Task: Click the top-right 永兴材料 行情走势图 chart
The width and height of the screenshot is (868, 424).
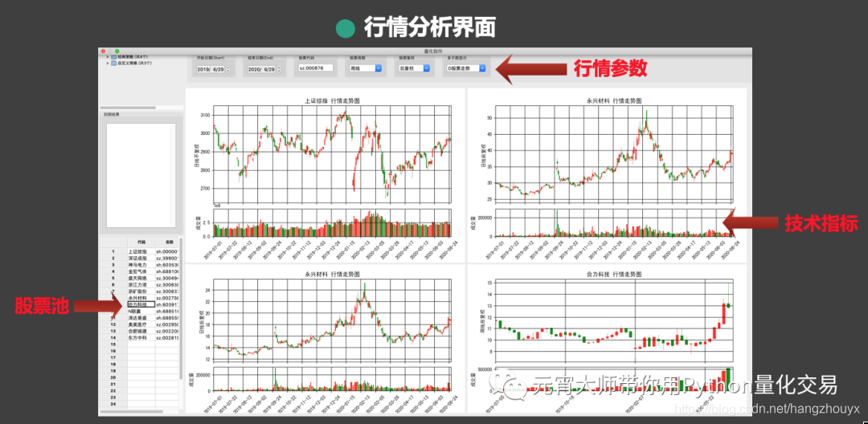Action: point(615,154)
